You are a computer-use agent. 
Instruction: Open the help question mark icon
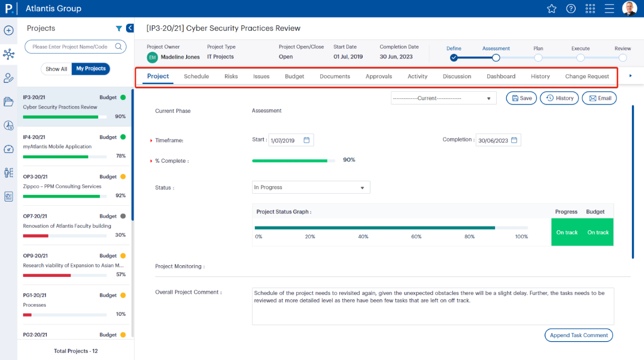(x=571, y=9)
